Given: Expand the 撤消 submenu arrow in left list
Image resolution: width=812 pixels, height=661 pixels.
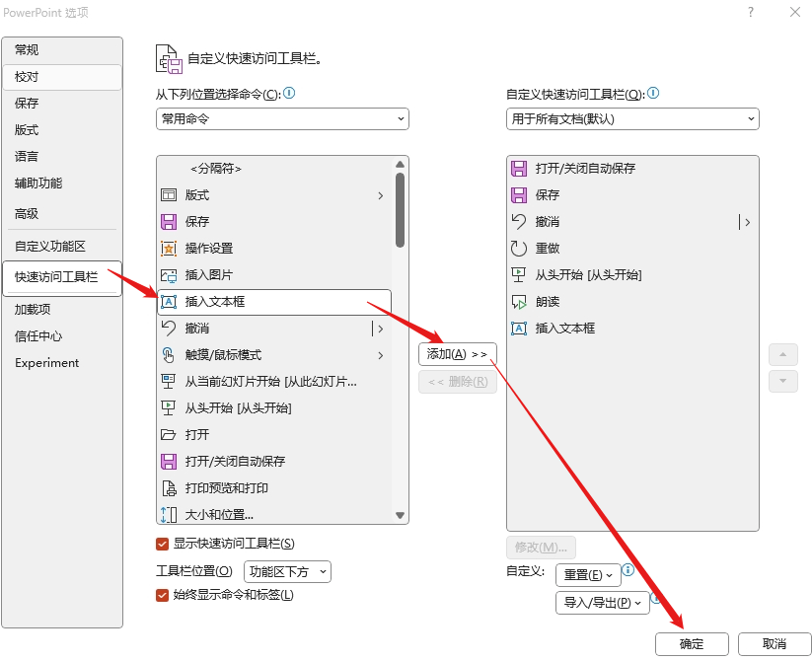Looking at the screenshot, I should [x=381, y=329].
